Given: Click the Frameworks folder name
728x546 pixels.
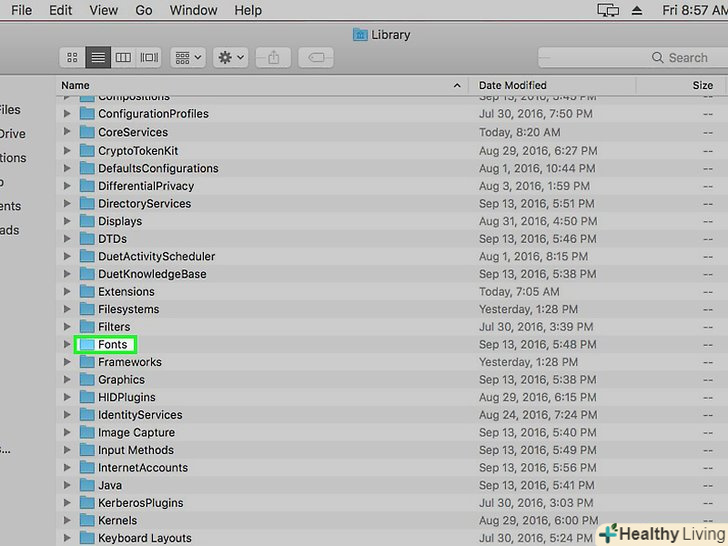Looking at the screenshot, I should (130, 362).
